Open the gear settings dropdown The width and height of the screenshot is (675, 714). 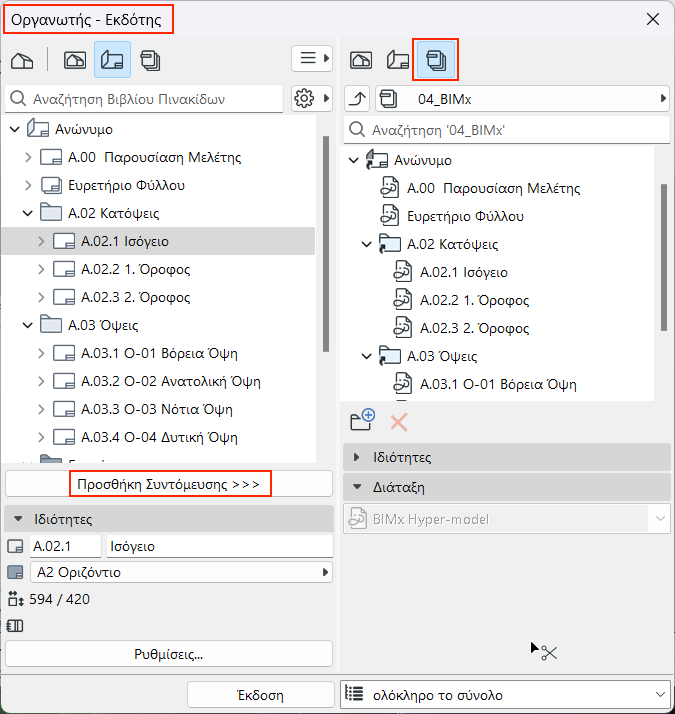coord(312,98)
